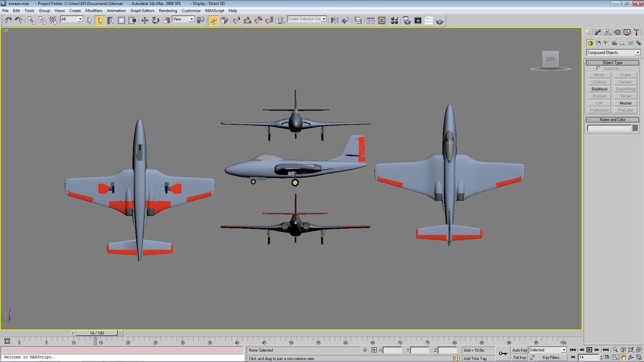The image size is (644, 362).
Task: Click the Quick Render teapot icon
Action: pyautogui.click(x=439, y=21)
